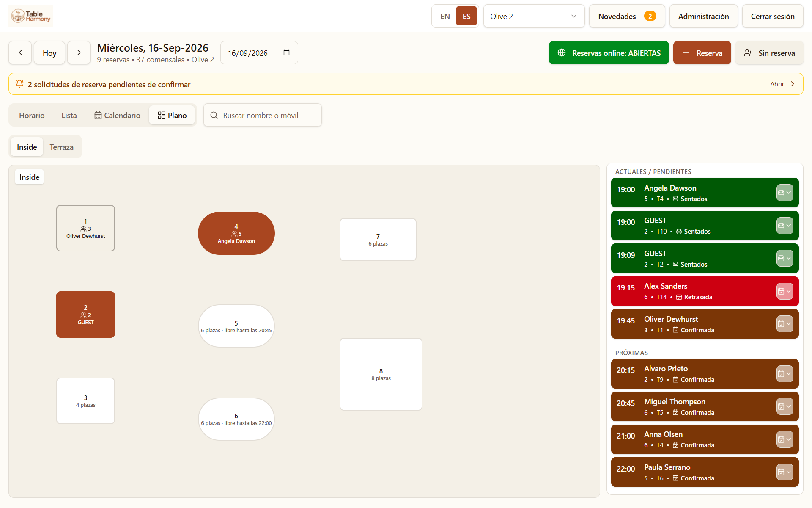This screenshot has height=508, width=812.
Task: Select table 3 with 4 plazas
Action: pos(85,401)
